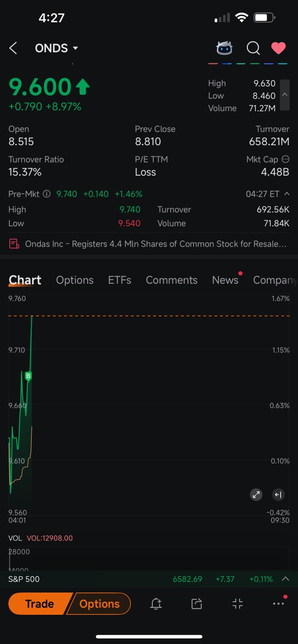Screen dimensions: 298x644
Task: Collapse the Pre-Mkt details chevron
Action: point(287,194)
